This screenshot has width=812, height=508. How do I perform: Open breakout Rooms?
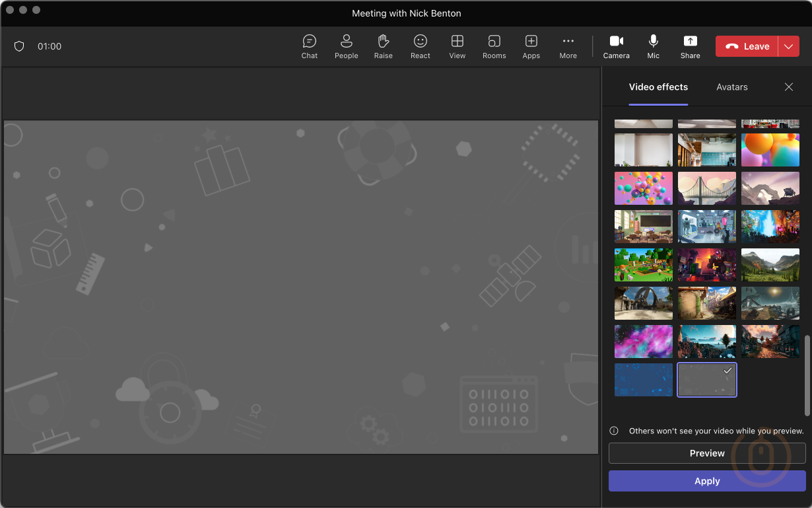(x=494, y=46)
